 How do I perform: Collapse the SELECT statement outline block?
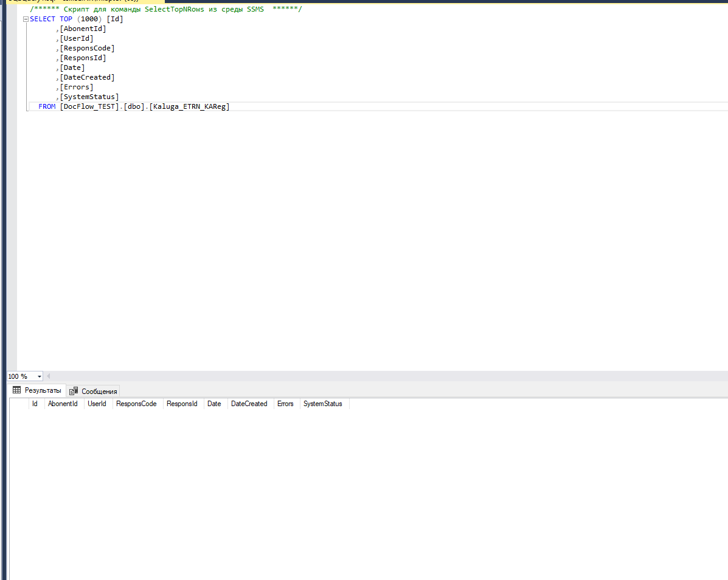[26, 19]
